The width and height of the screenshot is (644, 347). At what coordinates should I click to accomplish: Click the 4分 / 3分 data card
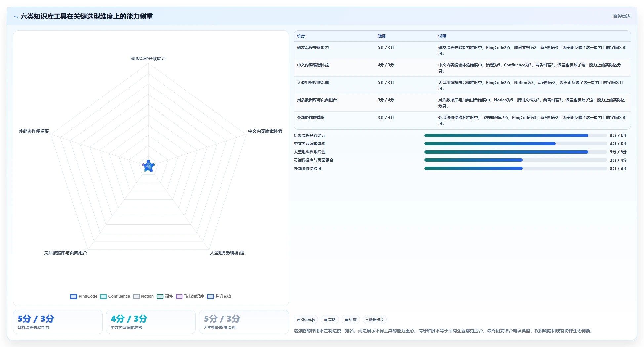click(x=151, y=322)
